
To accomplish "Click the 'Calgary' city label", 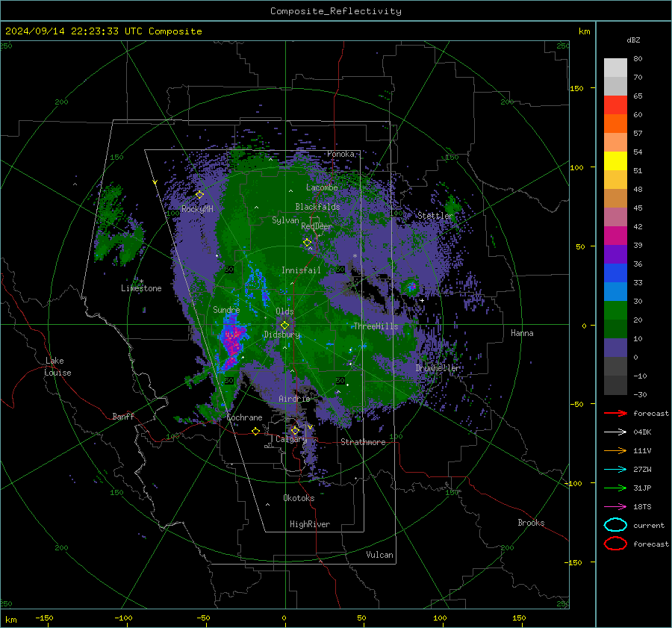I will 291,439.
